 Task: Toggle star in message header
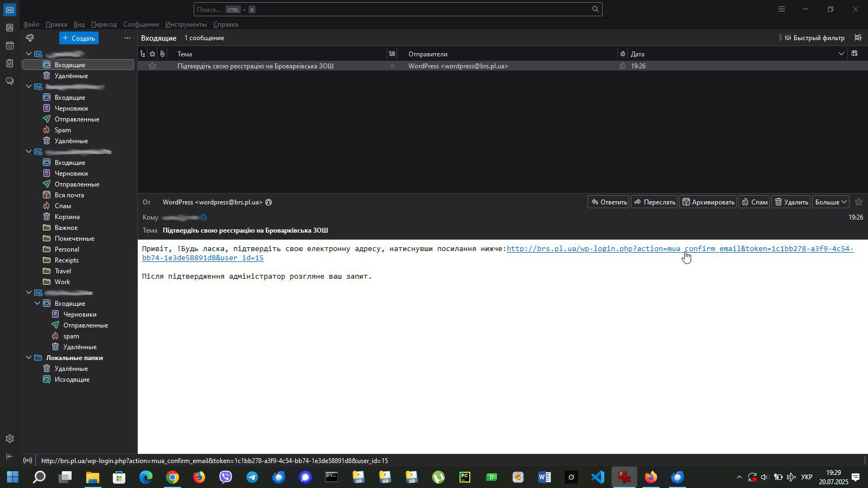858,202
